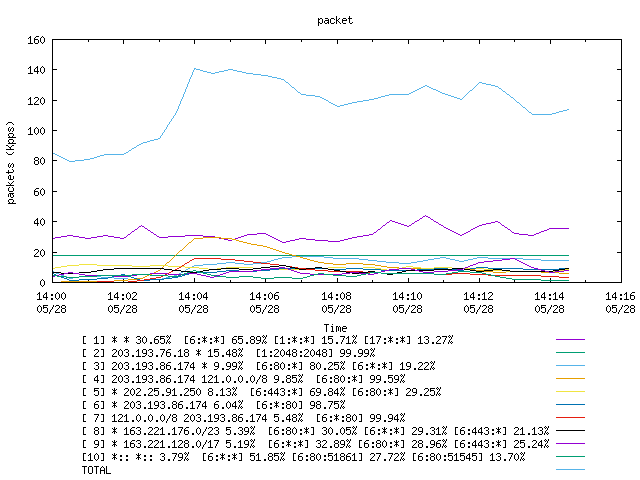Click legend entry [ 6] * 203.193.86.174 6.04%
640x480 pixels.
pyautogui.click(x=213, y=405)
